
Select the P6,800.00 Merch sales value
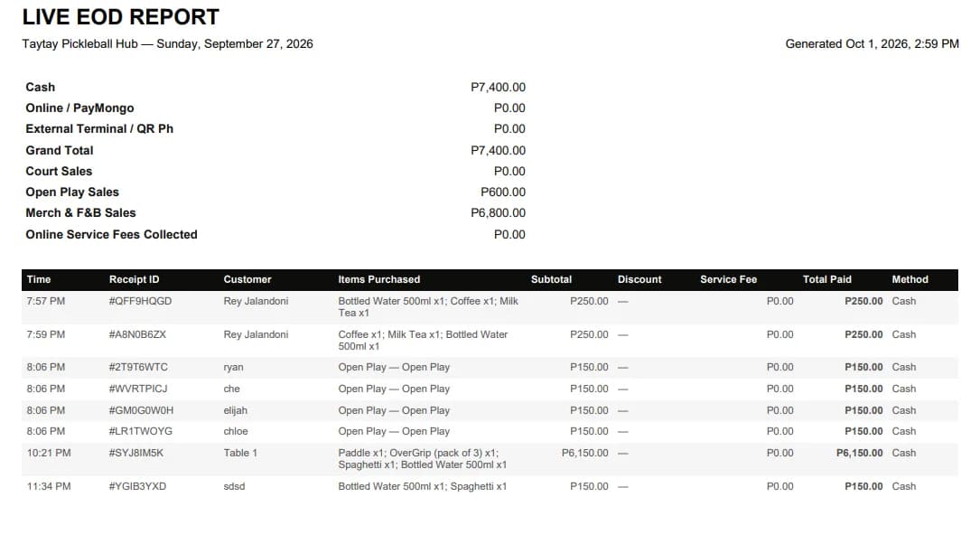tap(498, 212)
